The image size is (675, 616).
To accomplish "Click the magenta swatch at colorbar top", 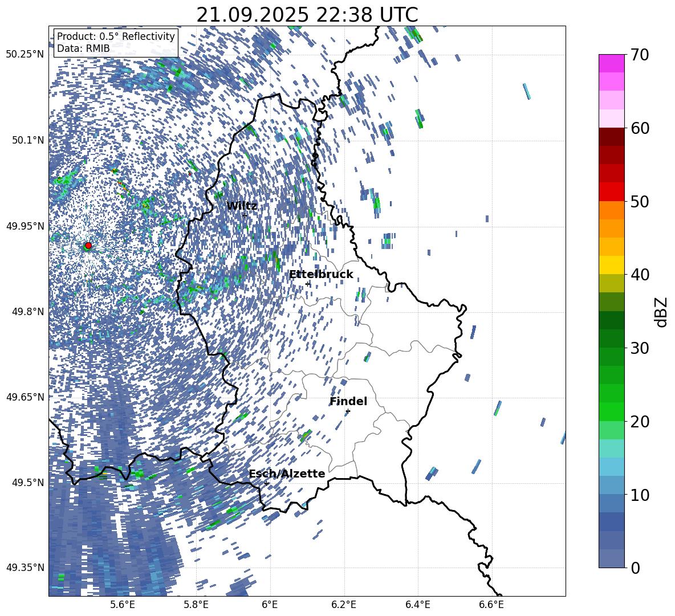I will click(x=611, y=63).
